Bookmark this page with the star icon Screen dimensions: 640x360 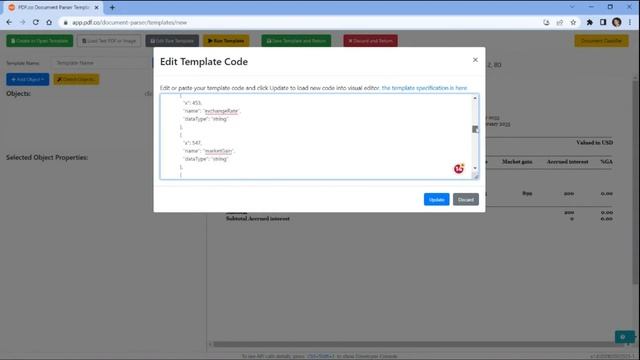click(573, 22)
